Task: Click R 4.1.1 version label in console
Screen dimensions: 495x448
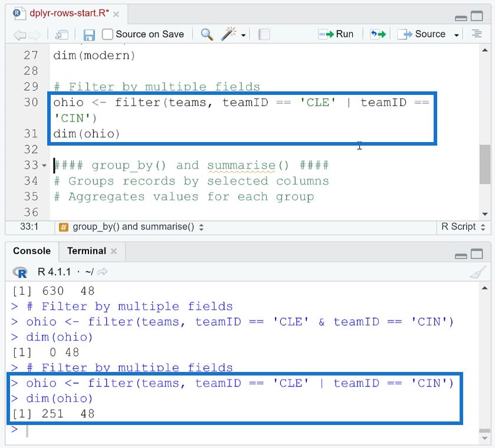Action: point(54,272)
